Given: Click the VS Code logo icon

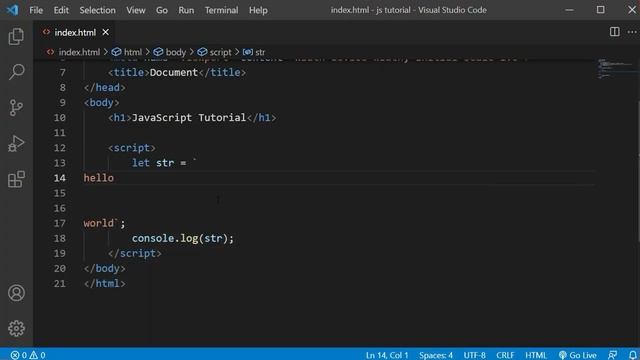Looking at the screenshot, I should 12,10.
